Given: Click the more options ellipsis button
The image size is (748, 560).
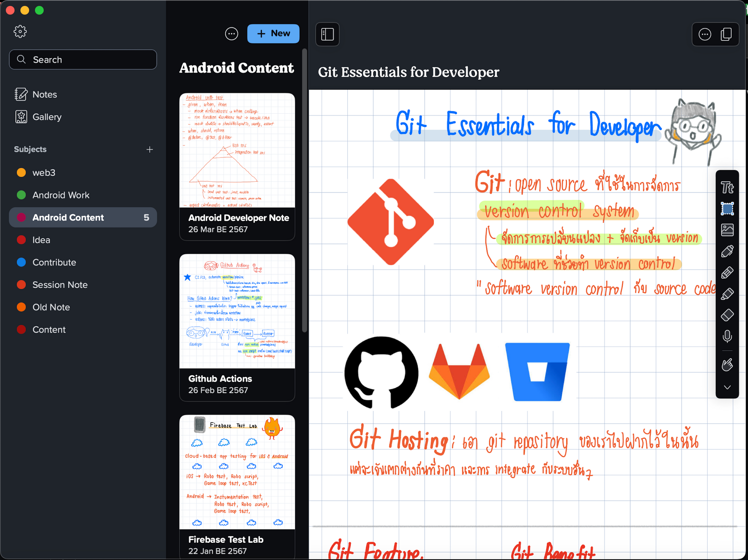Looking at the screenshot, I should point(231,34).
